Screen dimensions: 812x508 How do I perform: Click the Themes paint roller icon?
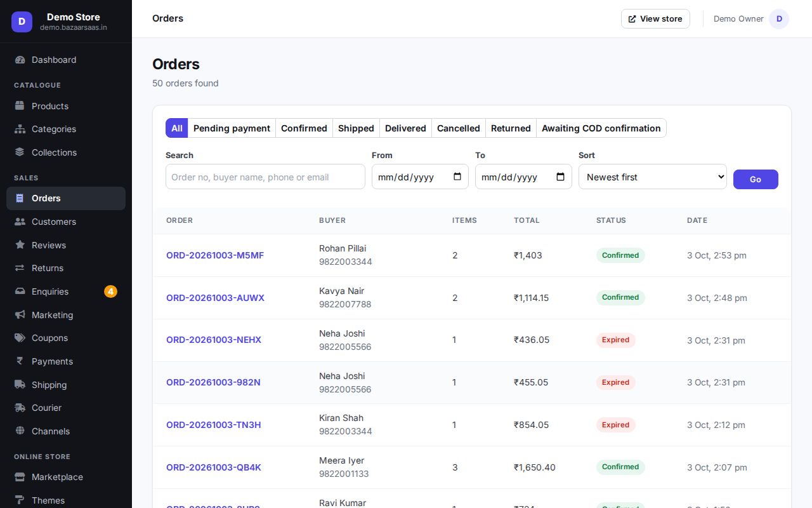20,500
